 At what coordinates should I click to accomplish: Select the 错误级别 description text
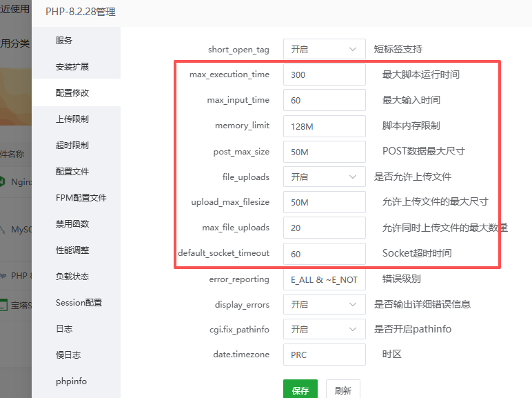(x=401, y=279)
